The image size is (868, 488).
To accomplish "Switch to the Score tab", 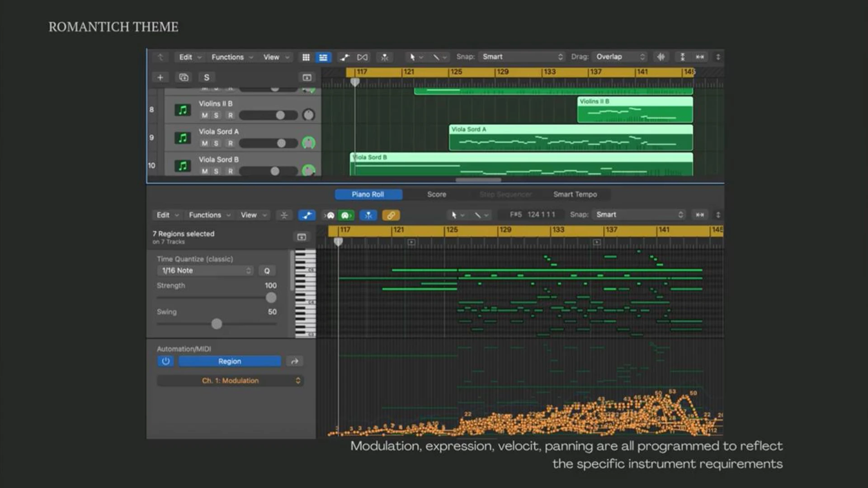I will (x=437, y=194).
